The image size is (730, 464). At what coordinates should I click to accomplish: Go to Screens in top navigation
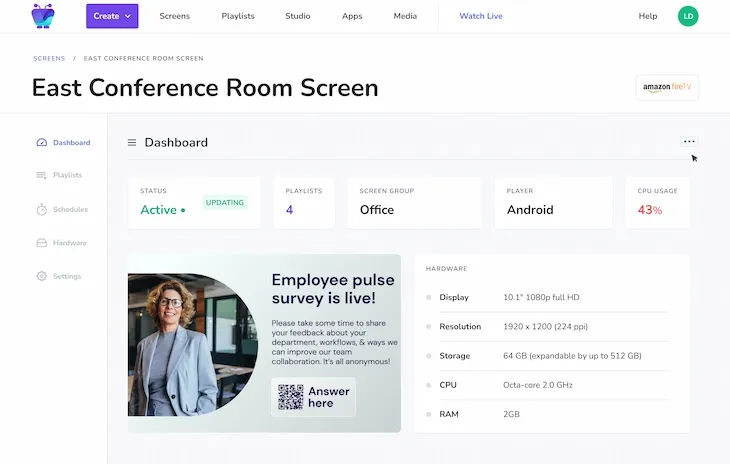pos(175,16)
